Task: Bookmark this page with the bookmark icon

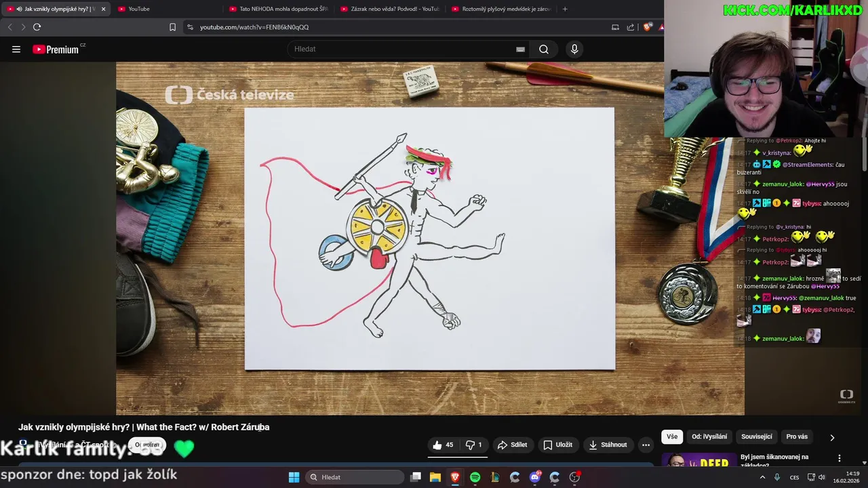Action: (172, 27)
